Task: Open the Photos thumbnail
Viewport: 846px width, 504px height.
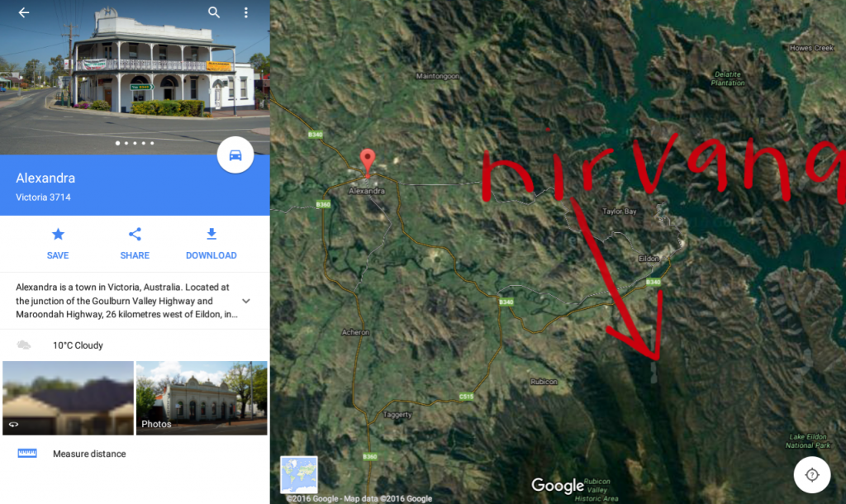Action: [202, 398]
